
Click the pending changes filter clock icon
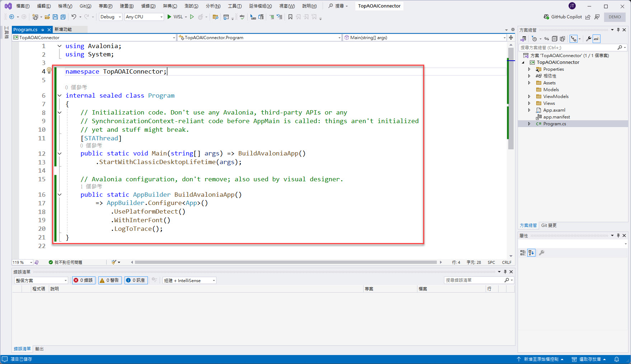click(535, 39)
